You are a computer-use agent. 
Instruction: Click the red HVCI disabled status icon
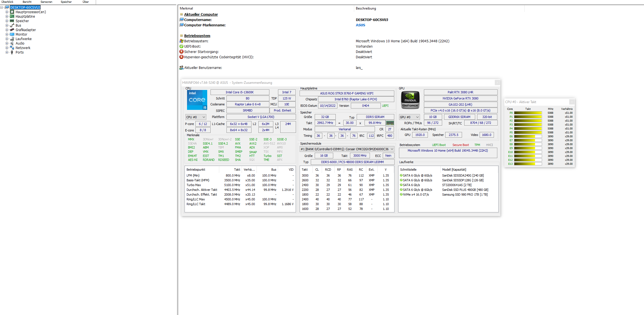click(181, 57)
